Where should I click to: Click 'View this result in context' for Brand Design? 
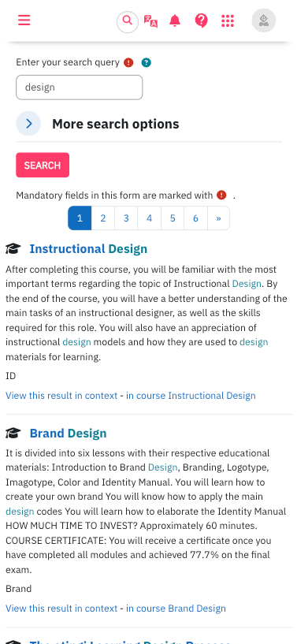[x=61, y=609]
